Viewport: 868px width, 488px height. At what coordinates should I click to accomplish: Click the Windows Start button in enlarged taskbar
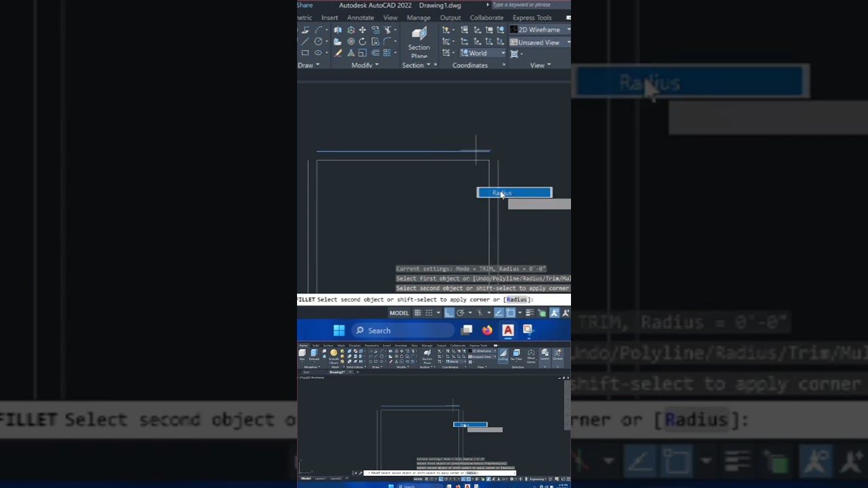click(x=339, y=330)
